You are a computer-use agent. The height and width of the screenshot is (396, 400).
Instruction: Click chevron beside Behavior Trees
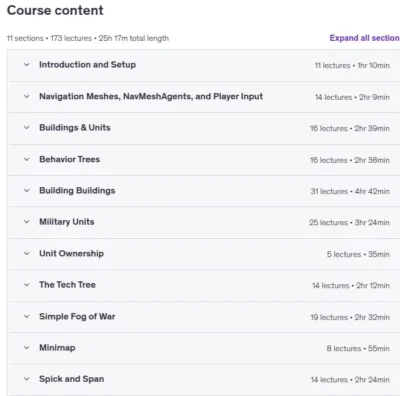tap(27, 159)
